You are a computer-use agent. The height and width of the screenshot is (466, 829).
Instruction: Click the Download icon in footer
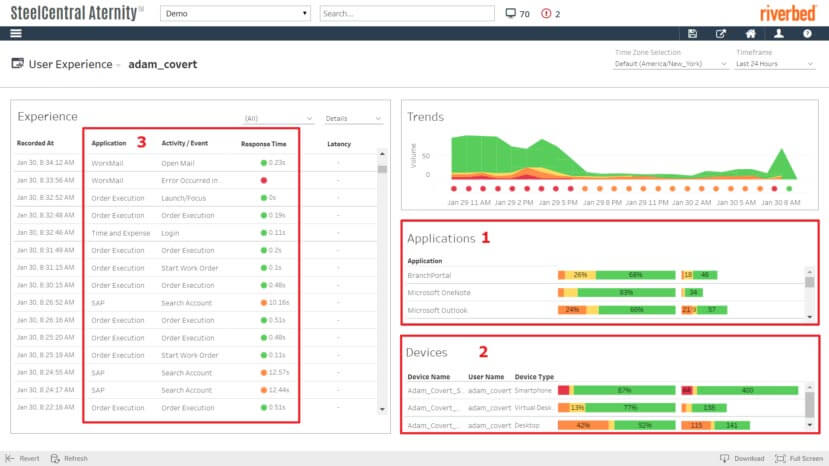coord(724,458)
